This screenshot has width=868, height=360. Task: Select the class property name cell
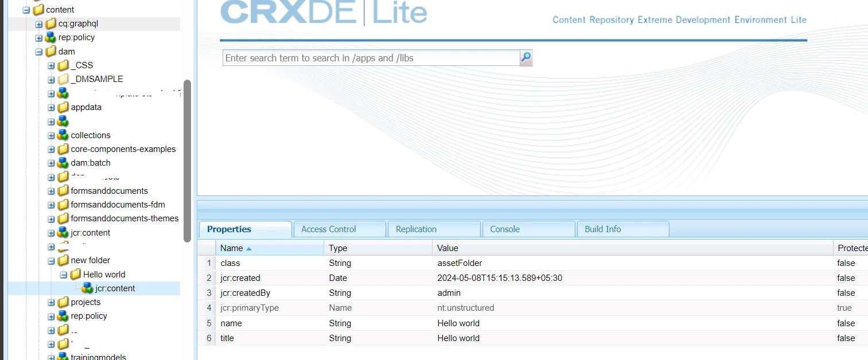point(270,263)
